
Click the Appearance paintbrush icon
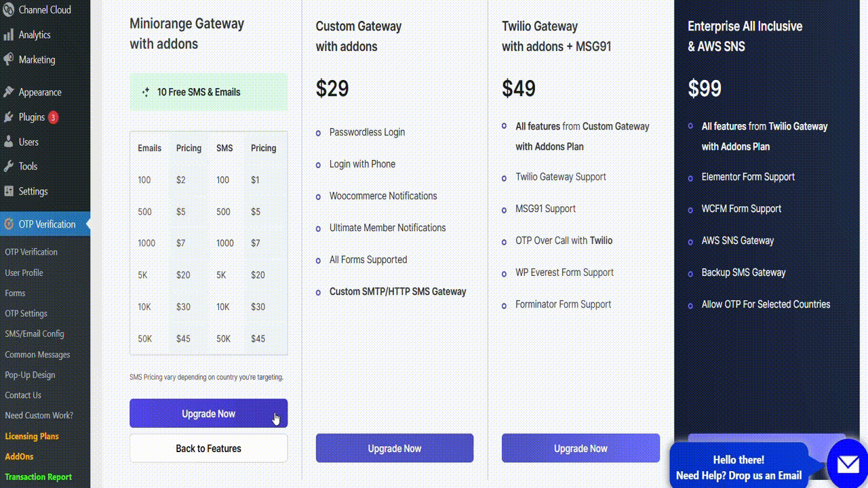point(9,92)
